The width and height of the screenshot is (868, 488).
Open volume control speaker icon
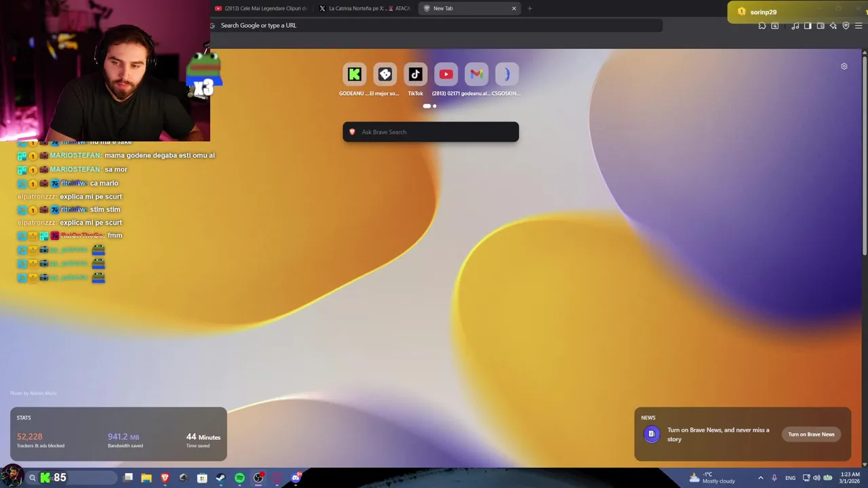(x=816, y=478)
